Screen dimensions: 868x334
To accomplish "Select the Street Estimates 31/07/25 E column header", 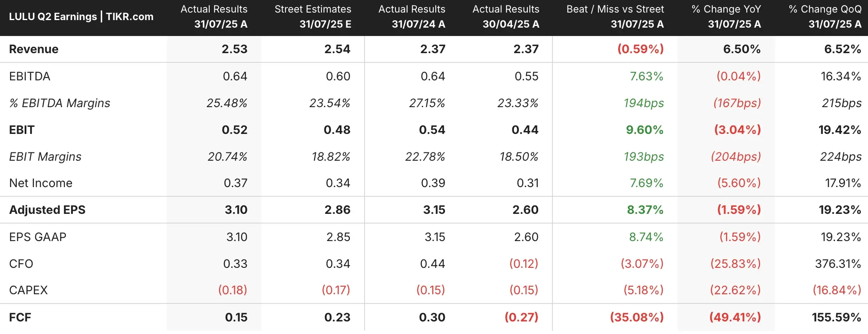I will pyautogui.click(x=313, y=17).
